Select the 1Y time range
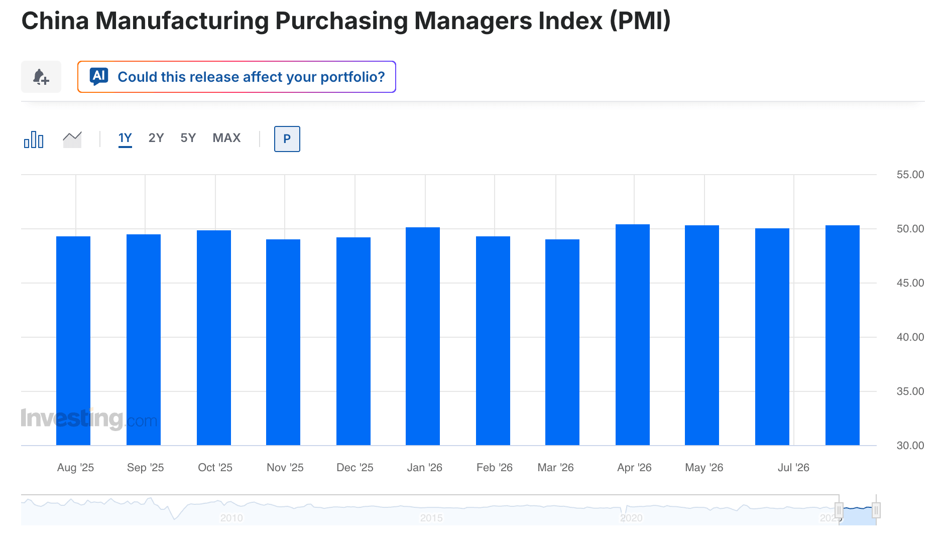 click(125, 138)
